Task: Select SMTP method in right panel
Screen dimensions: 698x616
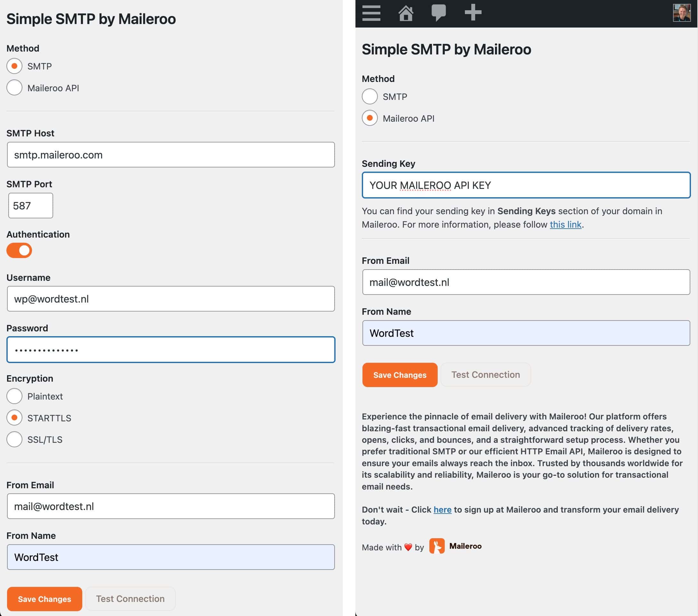Action: 369,96
